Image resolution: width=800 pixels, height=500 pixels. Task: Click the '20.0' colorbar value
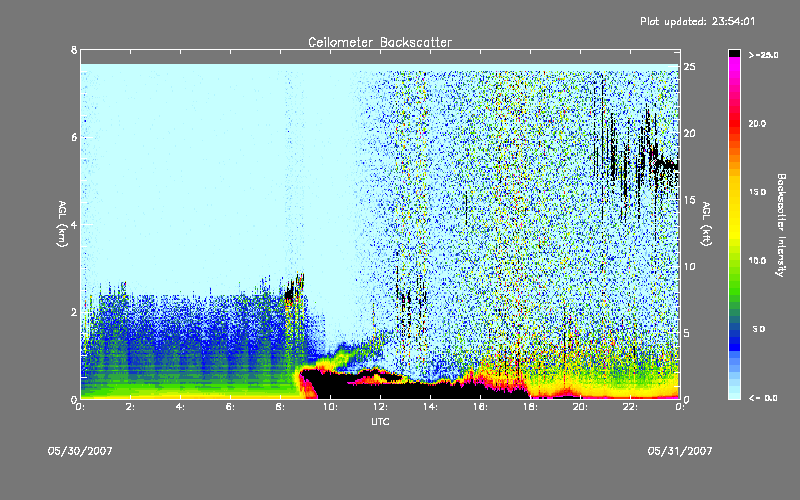tap(757, 123)
